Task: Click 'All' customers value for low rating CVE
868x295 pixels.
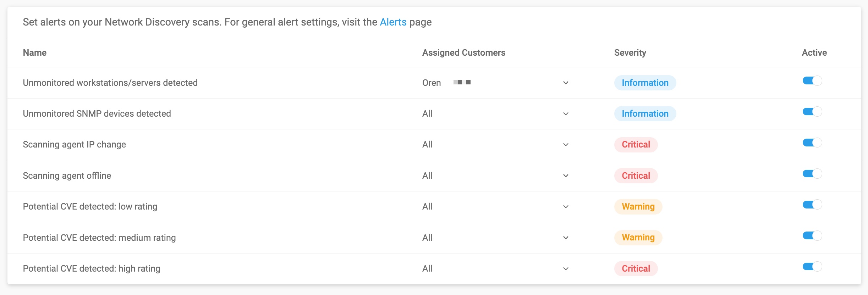Action: coord(427,206)
